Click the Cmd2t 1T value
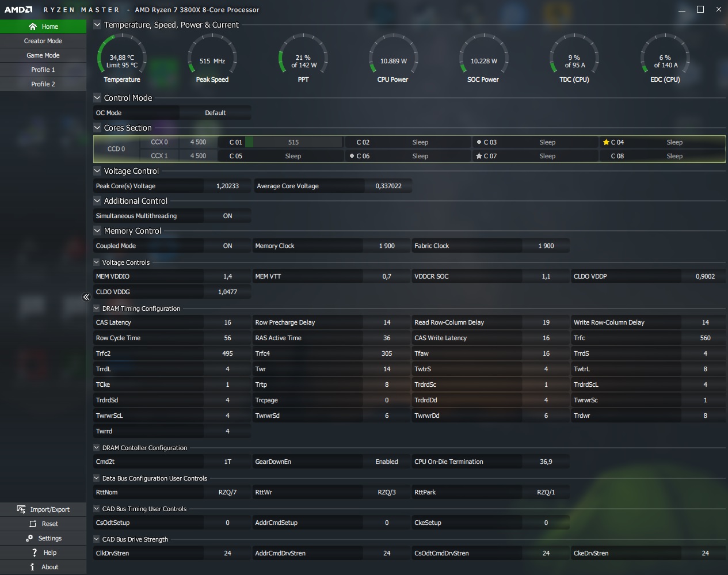Image resolution: width=728 pixels, height=575 pixels. [227, 462]
